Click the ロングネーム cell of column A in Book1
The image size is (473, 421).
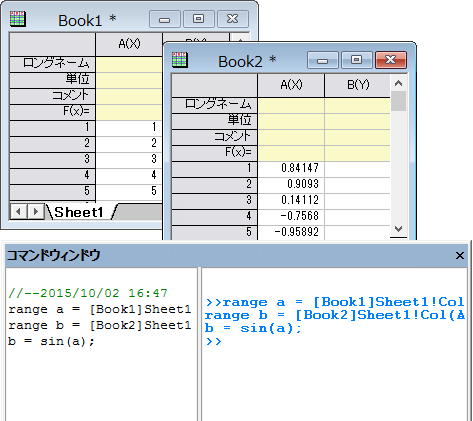[129, 63]
